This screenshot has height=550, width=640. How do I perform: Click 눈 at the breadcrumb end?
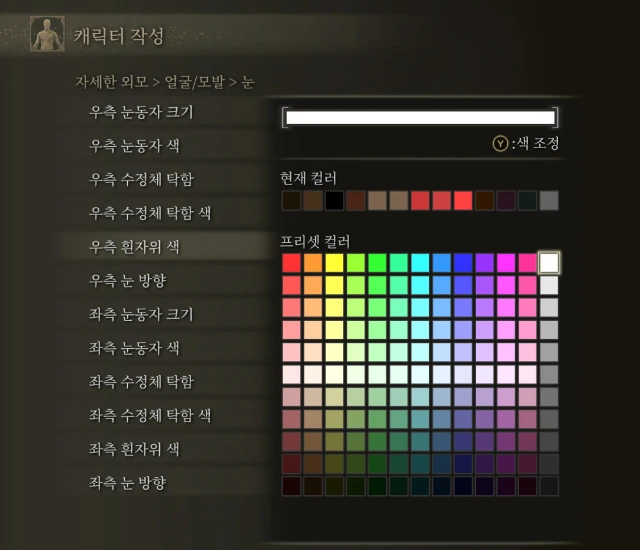[x=248, y=82]
